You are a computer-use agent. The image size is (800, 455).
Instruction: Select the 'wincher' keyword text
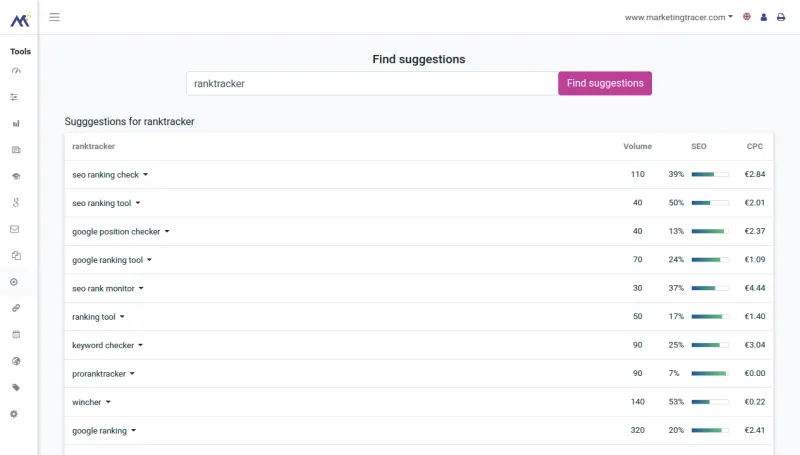(x=87, y=402)
